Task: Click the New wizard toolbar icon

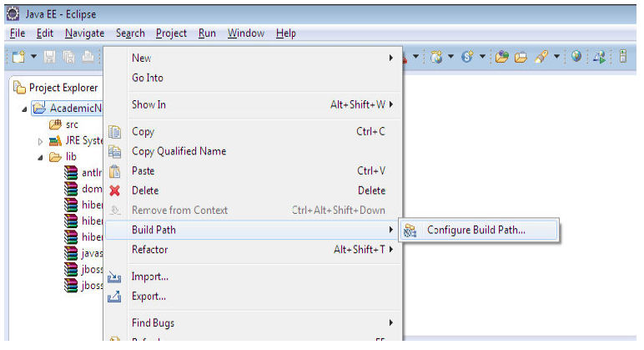Action: point(18,57)
